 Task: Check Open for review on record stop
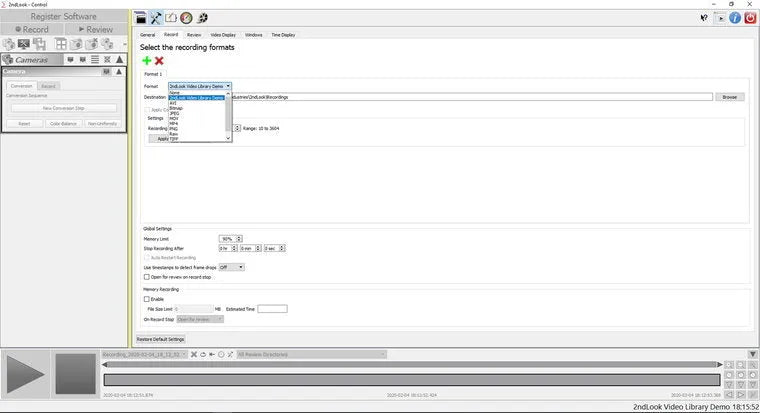tap(147, 276)
